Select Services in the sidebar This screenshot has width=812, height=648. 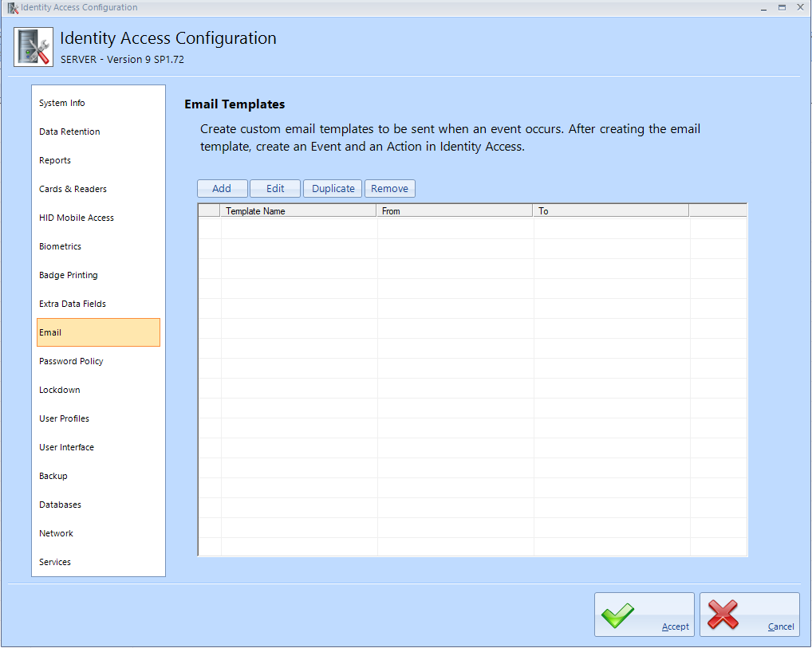[x=98, y=562]
